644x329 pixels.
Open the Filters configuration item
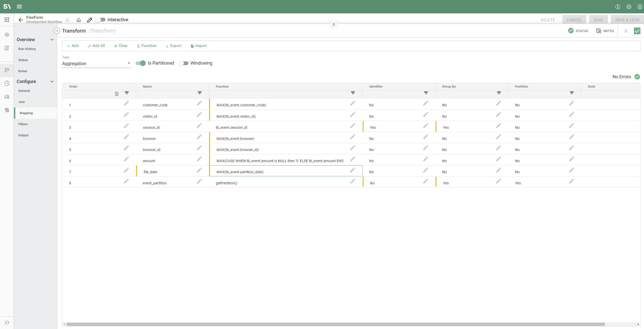pyautogui.click(x=23, y=124)
